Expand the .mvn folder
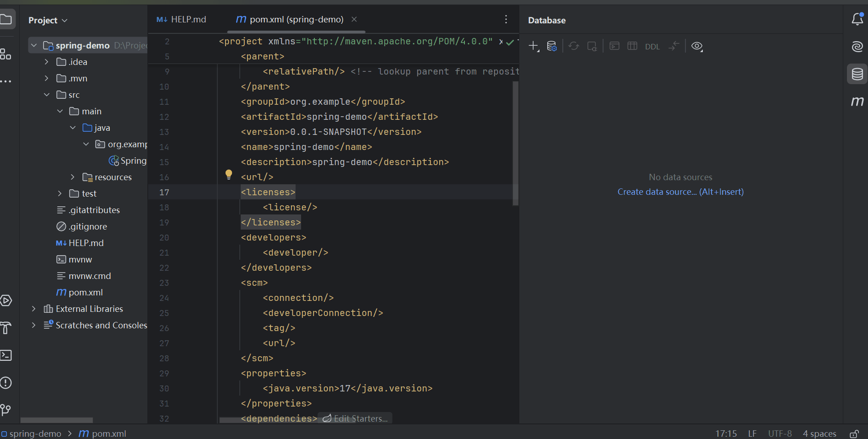Image resolution: width=868 pixels, height=439 pixels. (x=46, y=78)
